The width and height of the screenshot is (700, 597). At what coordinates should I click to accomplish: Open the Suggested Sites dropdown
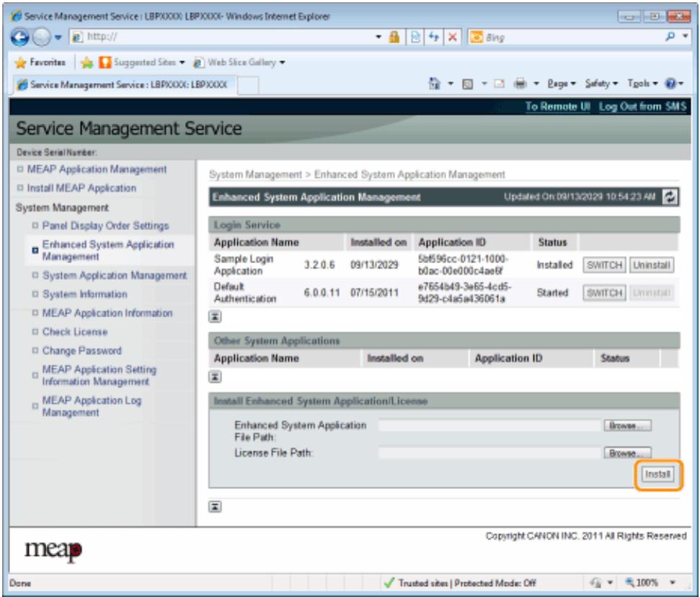coord(182,63)
